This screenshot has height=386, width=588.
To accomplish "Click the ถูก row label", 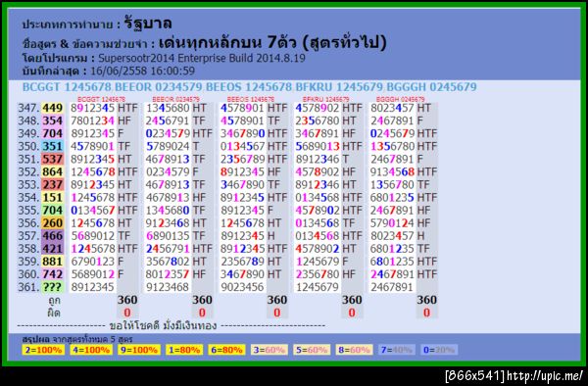I will 54,300.
